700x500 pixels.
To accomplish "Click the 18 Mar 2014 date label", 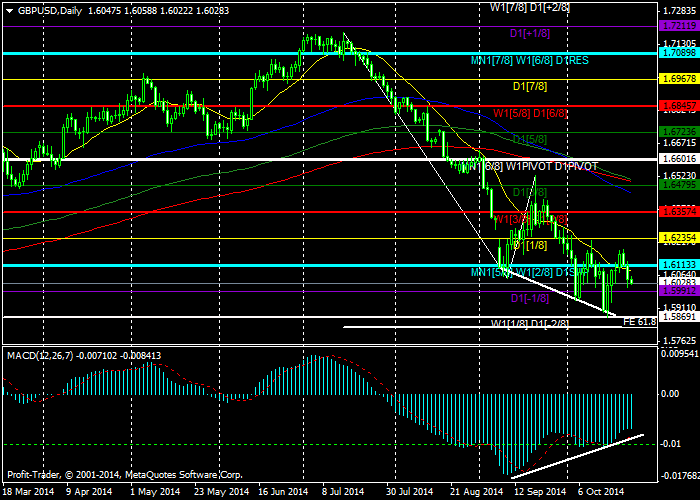I will tap(29, 492).
